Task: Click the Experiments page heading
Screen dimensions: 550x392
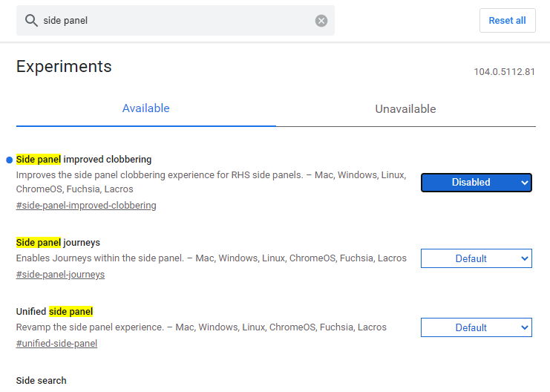Action: coord(64,66)
